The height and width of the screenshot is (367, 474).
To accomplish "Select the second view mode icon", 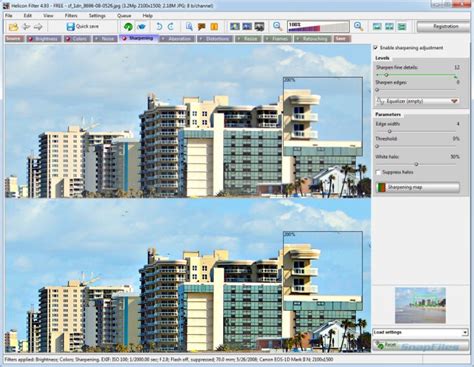I will [247, 27].
